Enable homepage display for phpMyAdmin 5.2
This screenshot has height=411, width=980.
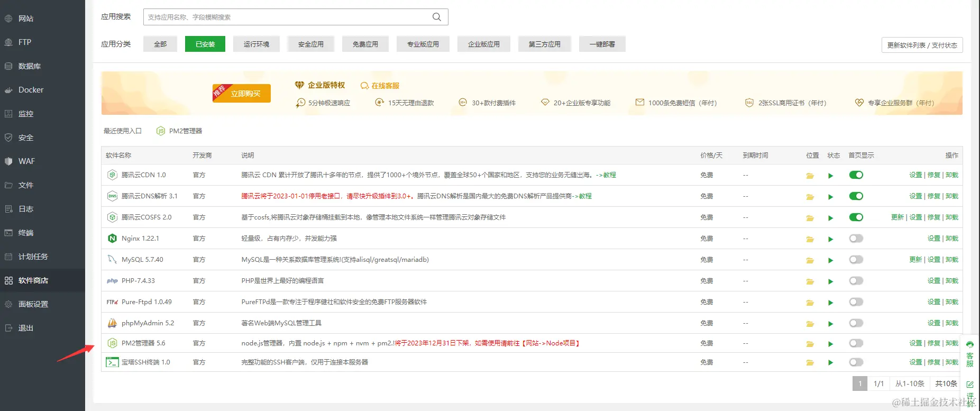click(x=856, y=323)
